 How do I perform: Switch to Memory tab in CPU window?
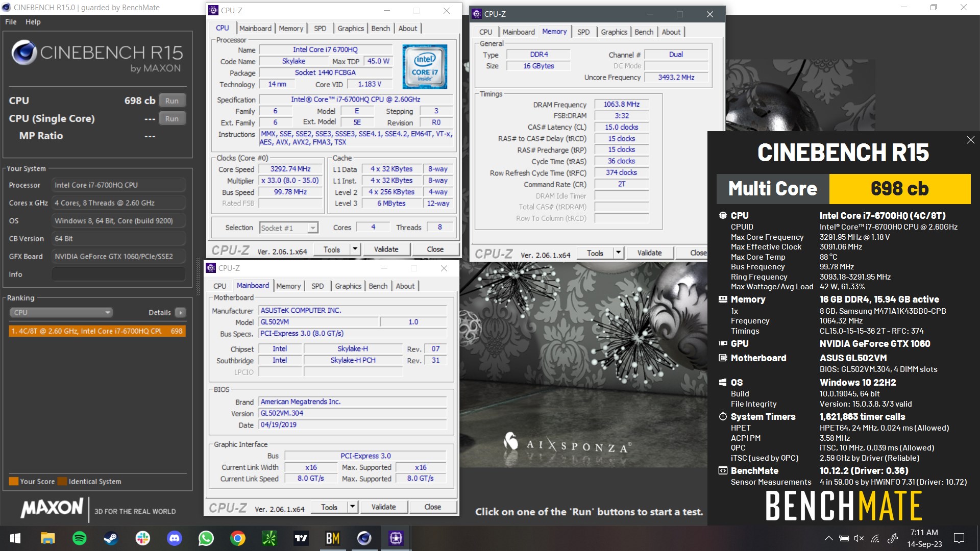click(x=291, y=29)
